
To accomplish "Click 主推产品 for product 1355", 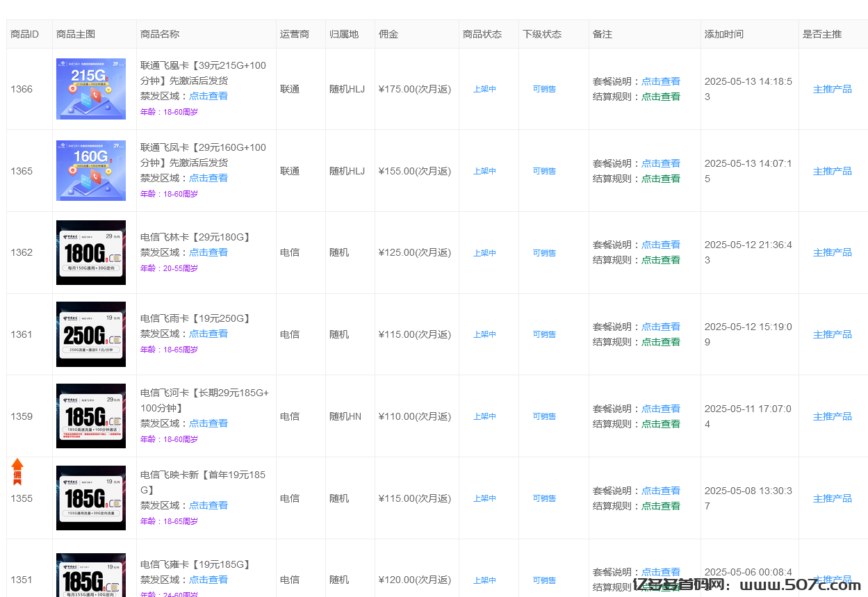I will click(x=833, y=498).
